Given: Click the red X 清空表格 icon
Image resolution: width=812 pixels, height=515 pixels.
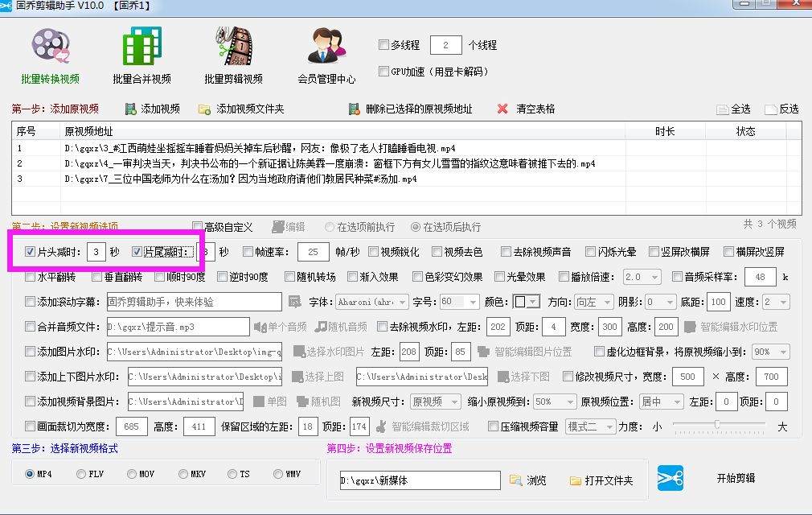Looking at the screenshot, I should (x=502, y=109).
